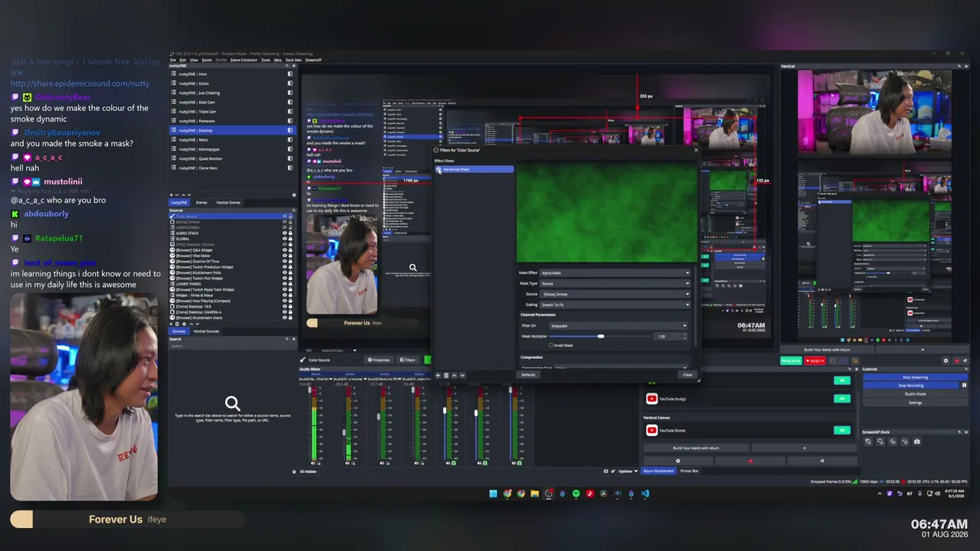Toggle the YouTube Shorts stream output switch
This screenshot has width=980, height=551.
842,430
